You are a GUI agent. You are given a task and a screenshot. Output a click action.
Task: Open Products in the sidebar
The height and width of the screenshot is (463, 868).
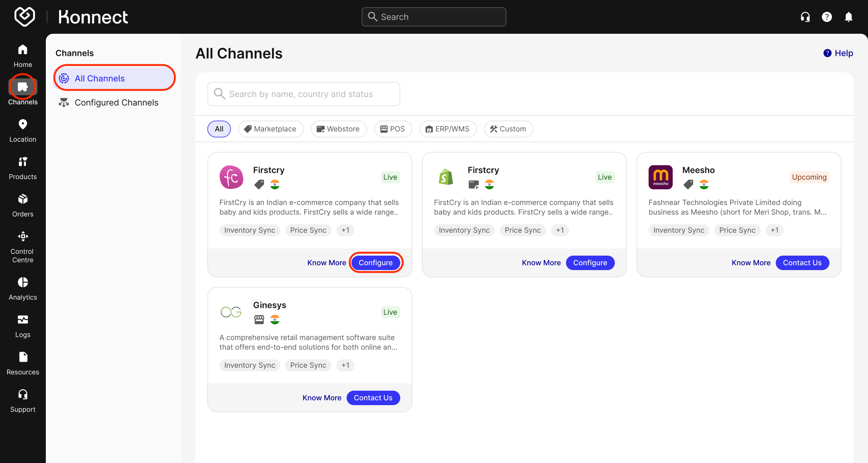(23, 168)
